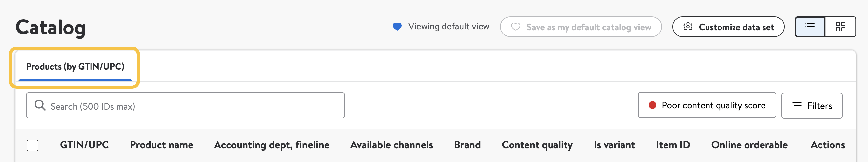This screenshot has width=868, height=162.
Task: Click the blue heart default view icon
Action: tap(397, 26)
